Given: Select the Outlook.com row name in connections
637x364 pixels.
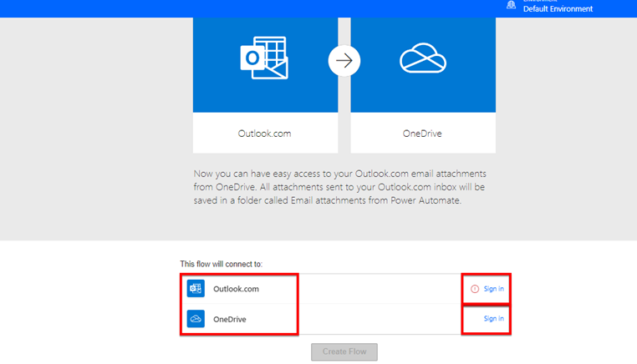Looking at the screenshot, I should tap(236, 289).
